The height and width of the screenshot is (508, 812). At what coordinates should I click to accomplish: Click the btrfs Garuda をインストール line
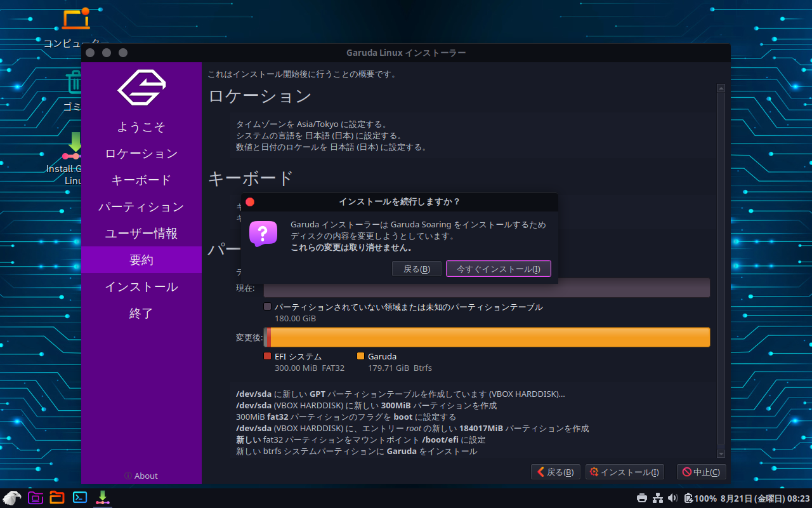pos(357,451)
